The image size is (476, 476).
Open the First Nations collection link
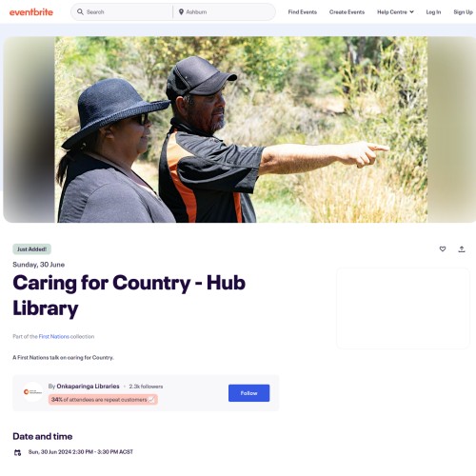click(x=54, y=336)
